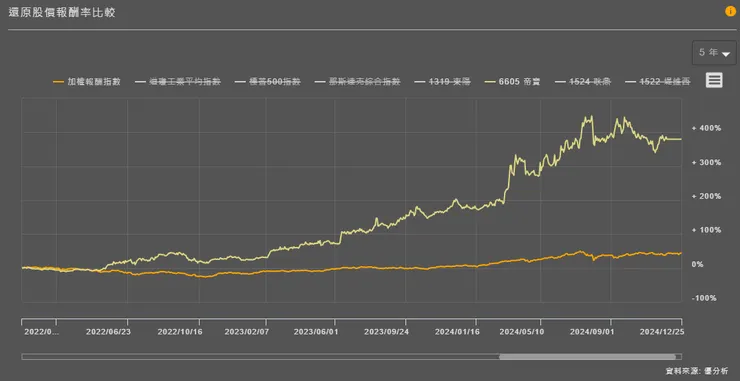
Task: Toggle 道瓊工業平均指數 legend series
Action: (x=178, y=82)
